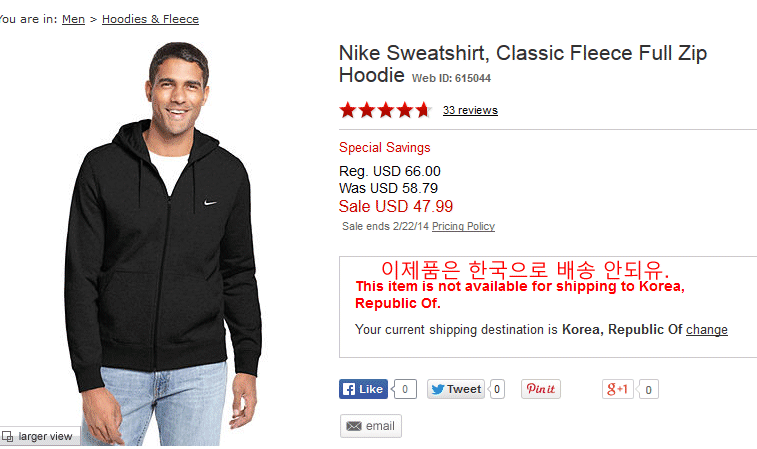Open the larger view magnifier icon

tap(8, 436)
